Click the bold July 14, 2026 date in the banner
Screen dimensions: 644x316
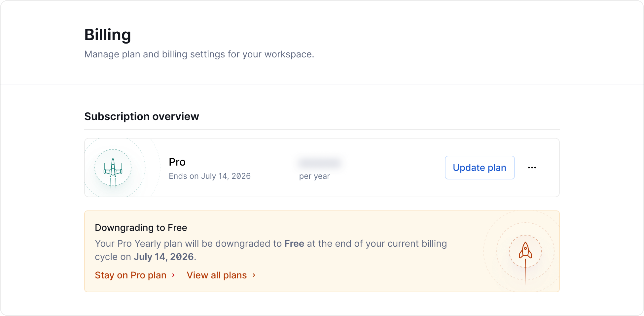coord(164,256)
